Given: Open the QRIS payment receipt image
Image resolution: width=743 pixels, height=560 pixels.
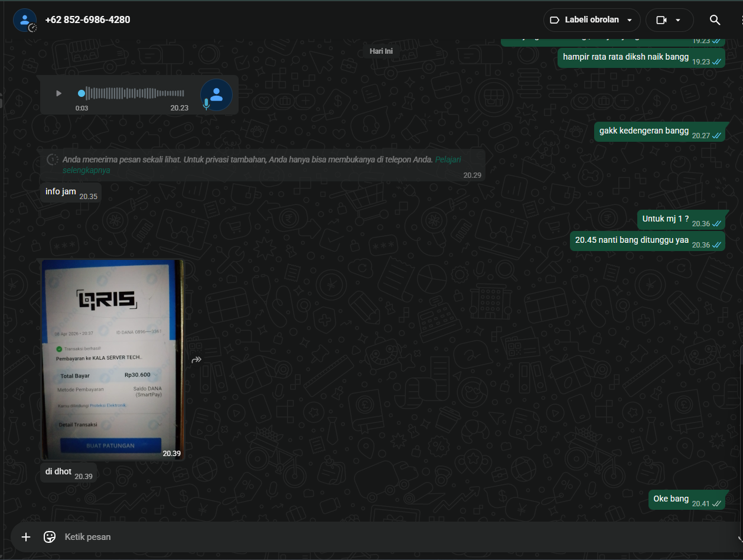Looking at the screenshot, I should click(x=112, y=360).
